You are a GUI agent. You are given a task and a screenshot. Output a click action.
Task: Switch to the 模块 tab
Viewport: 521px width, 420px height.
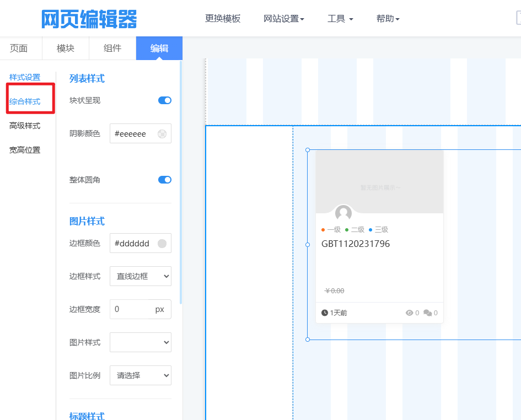tap(66, 48)
